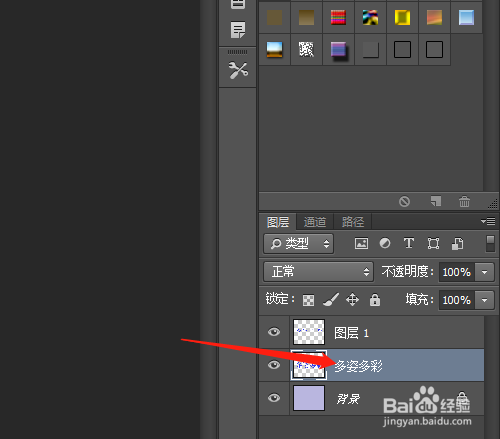Image resolution: width=500 pixels, height=439 pixels.
Task: Apply the first dark outlined square style
Action: [x=402, y=50]
